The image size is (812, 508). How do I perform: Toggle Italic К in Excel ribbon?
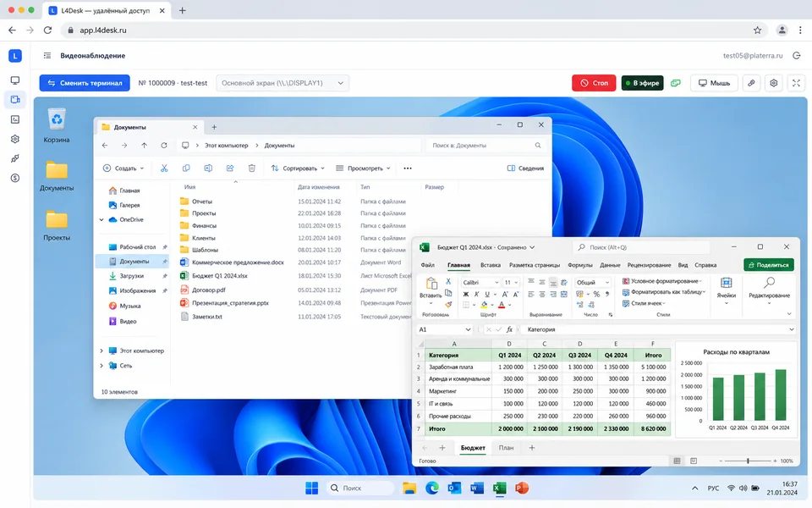click(476, 294)
